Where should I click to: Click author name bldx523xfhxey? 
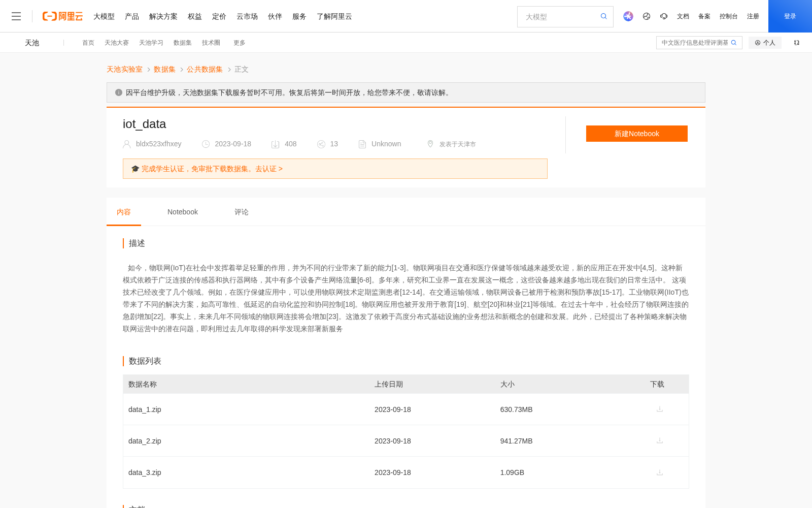[159, 144]
